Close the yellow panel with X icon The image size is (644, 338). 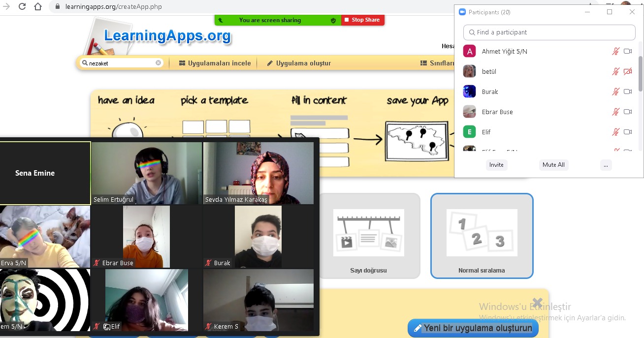pos(537,303)
